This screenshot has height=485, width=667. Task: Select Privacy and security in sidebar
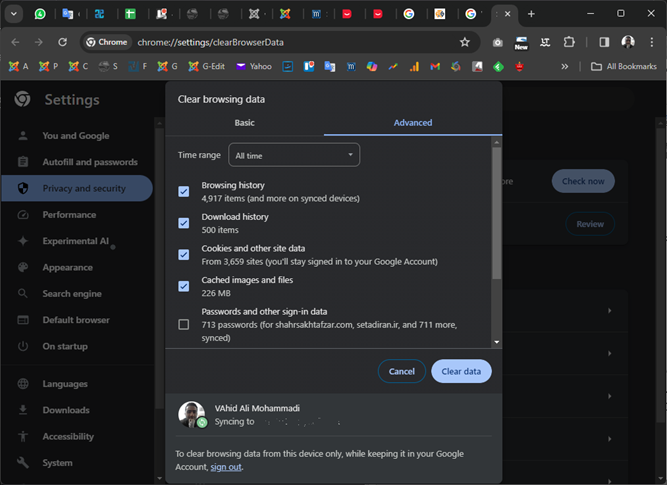(x=77, y=188)
